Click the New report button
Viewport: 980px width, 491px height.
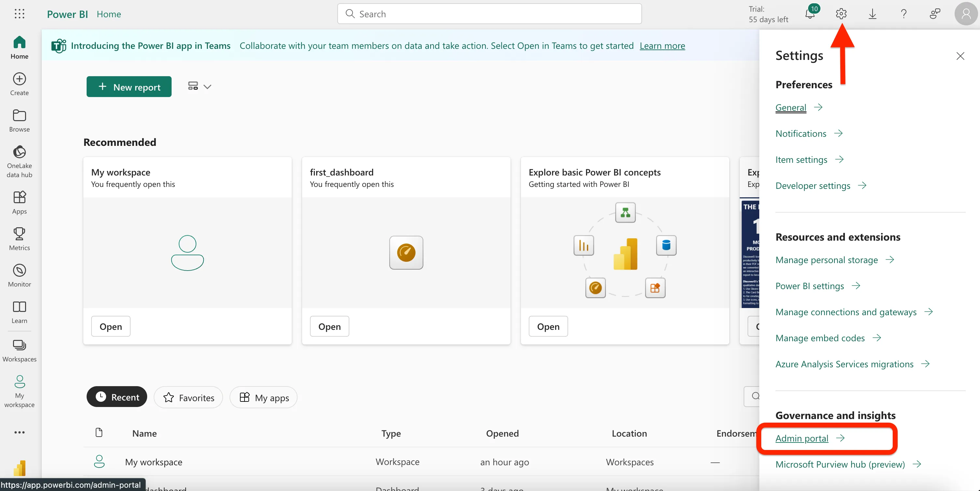(129, 87)
